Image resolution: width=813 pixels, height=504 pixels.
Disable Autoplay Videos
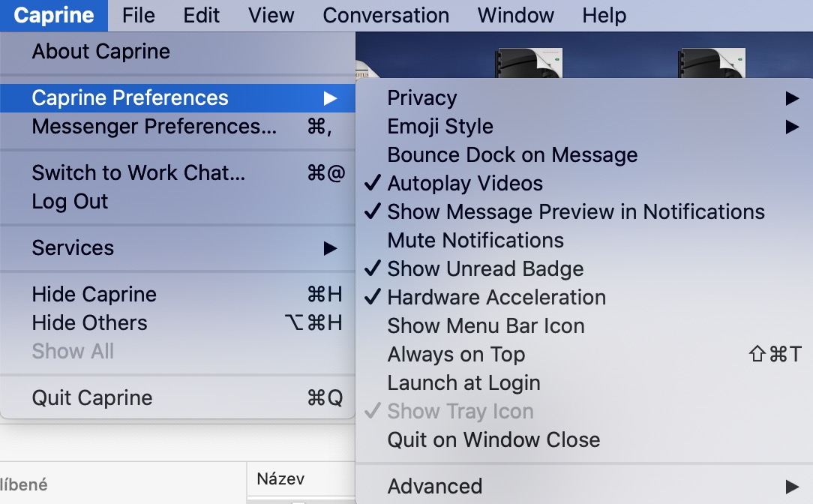click(x=584, y=184)
